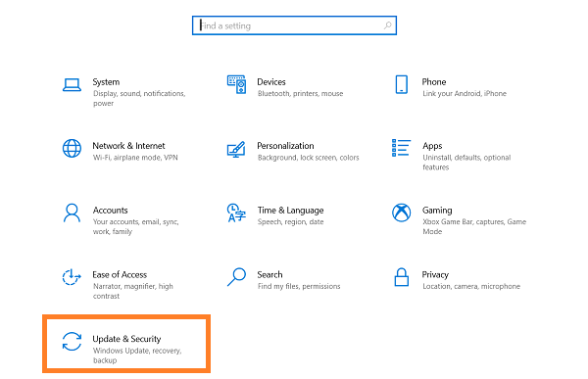
Task: Click 'Narrator, magnifier, high contrast' description
Action: [132, 291]
